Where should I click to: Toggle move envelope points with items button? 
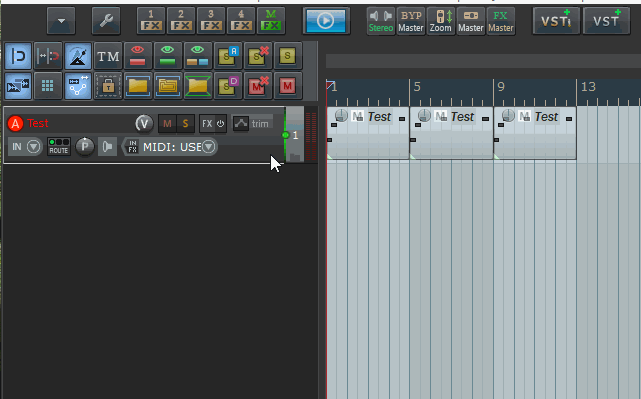click(78, 86)
